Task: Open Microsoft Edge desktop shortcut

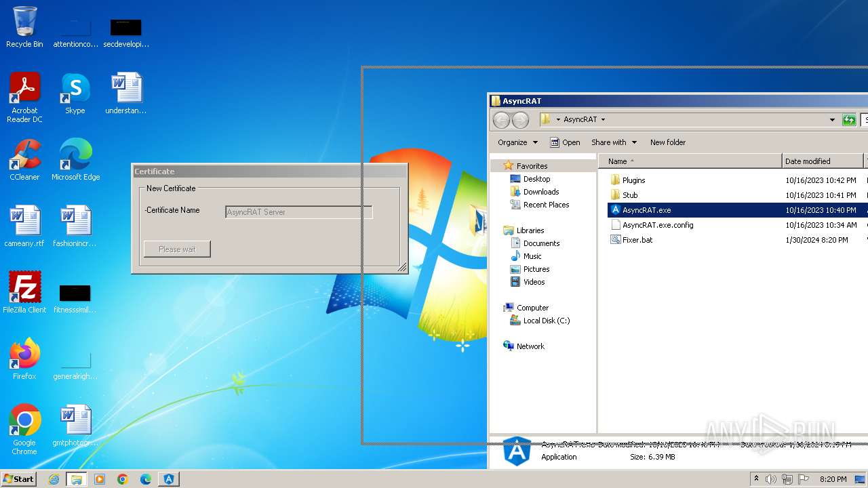Action: tap(75, 160)
